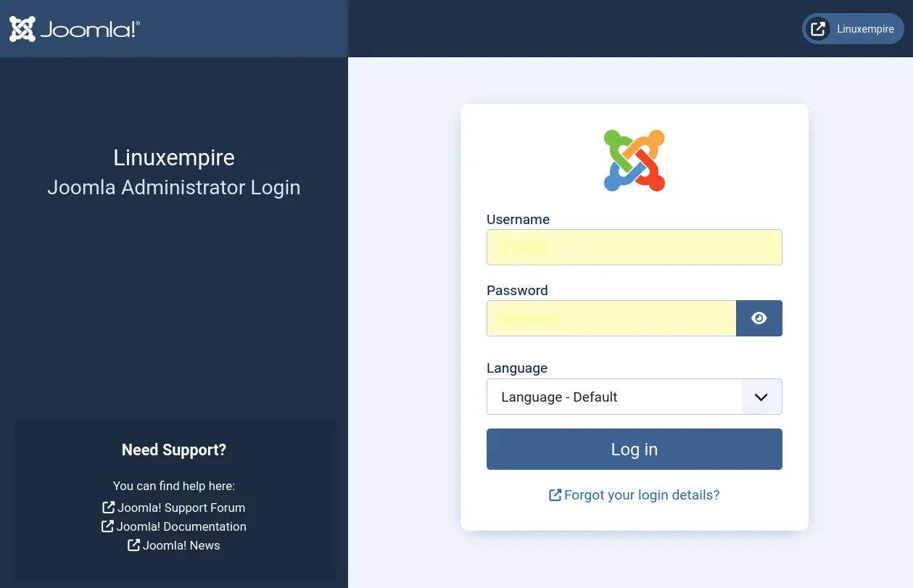Click inside the Password input field
This screenshot has height=588, width=913.
click(611, 318)
